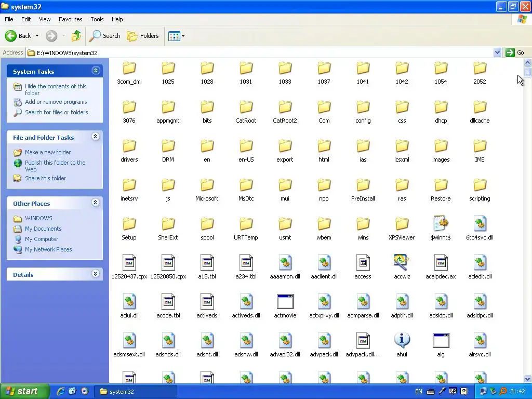Click the scrollbar up arrow
The image size is (532, 399).
click(527, 62)
